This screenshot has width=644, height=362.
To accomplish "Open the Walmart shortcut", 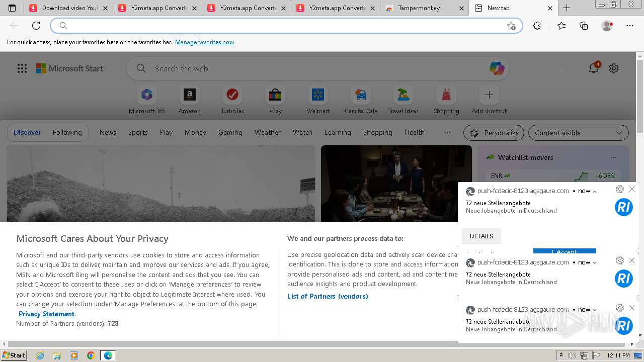I will coord(318,100).
